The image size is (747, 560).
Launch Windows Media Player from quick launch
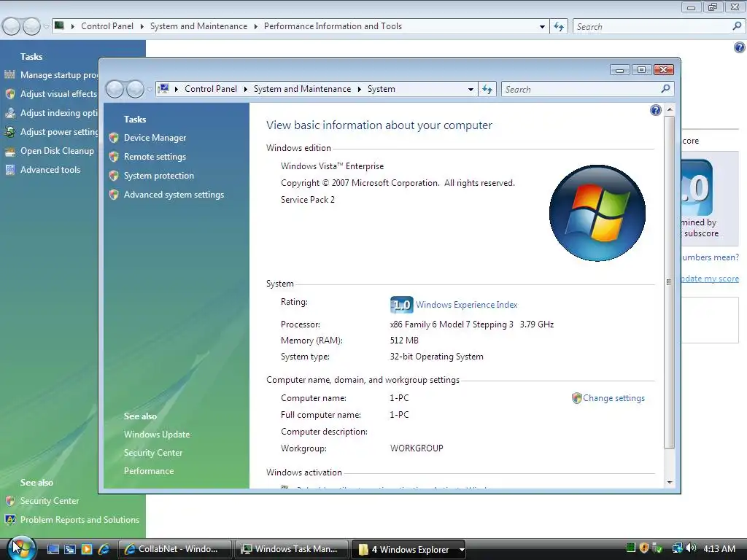[x=87, y=549]
